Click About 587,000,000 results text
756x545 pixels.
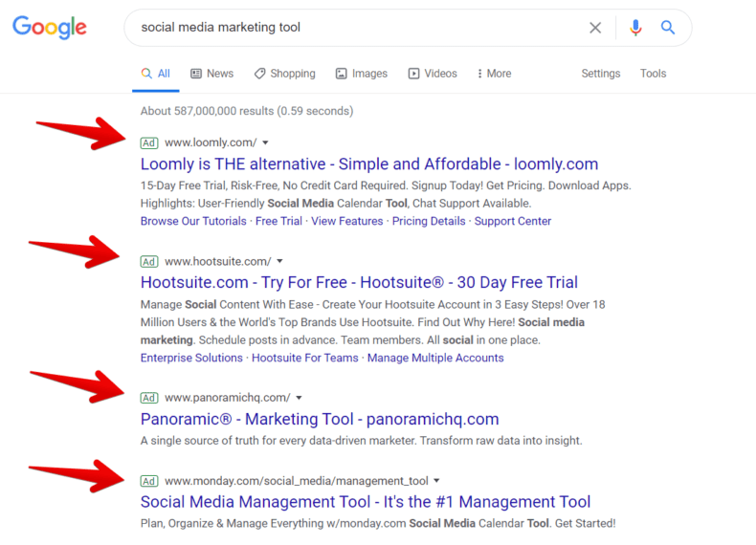pyautogui.click(x=247, y=111)
